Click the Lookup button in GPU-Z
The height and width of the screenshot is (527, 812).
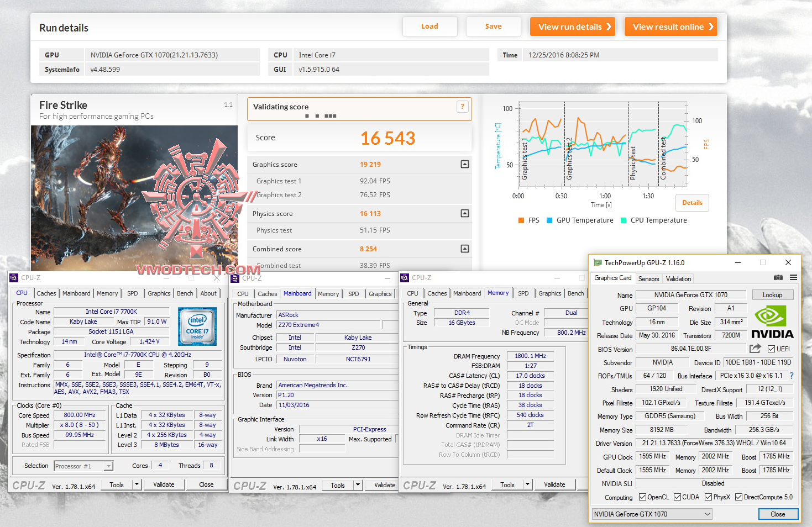pyautogui.click(x=772, y=295)
